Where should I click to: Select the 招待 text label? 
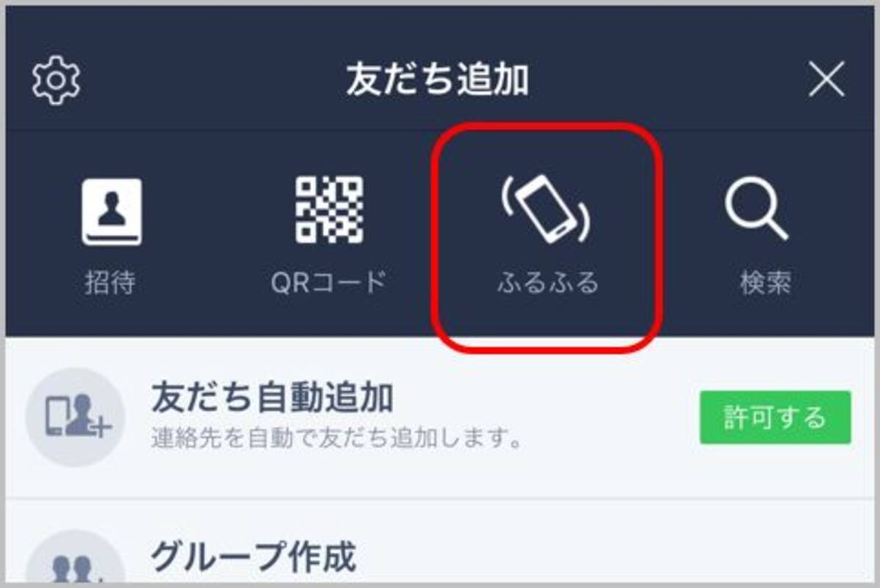point(109,283)
